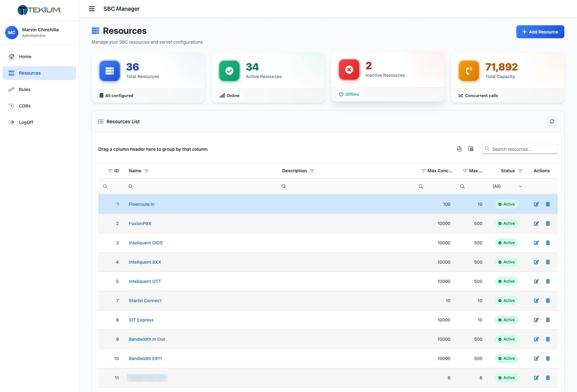Image resolution: width=577 pixels, height=392 pixels.
Task: Open the Max Conc... column filter menu
Action: pyautogui.click(x=423, y=171)
